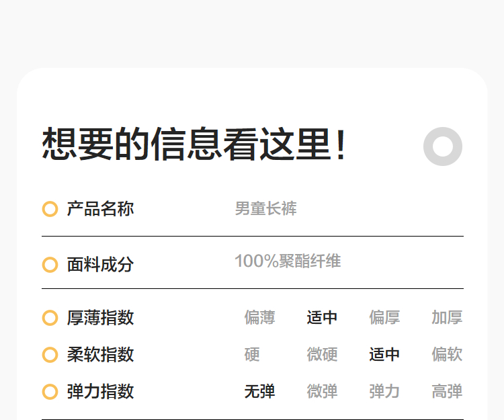Pick 加厚 in the thickness index
504x420 pixels.
point(447,317)
